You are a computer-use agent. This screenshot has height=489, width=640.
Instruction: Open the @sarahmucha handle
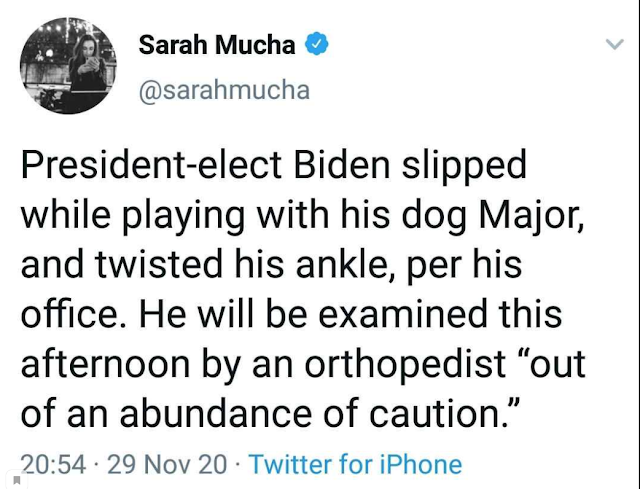tap(224, 90)
